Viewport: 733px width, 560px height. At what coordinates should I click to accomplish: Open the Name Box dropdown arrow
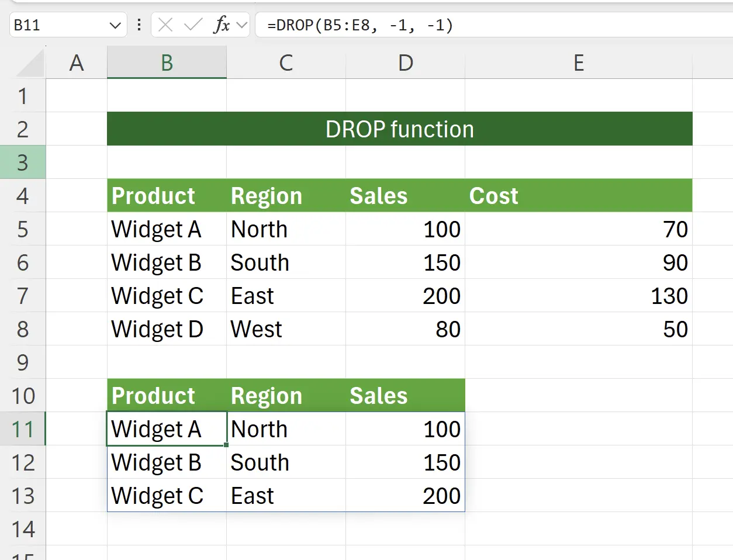click(116, 25)
